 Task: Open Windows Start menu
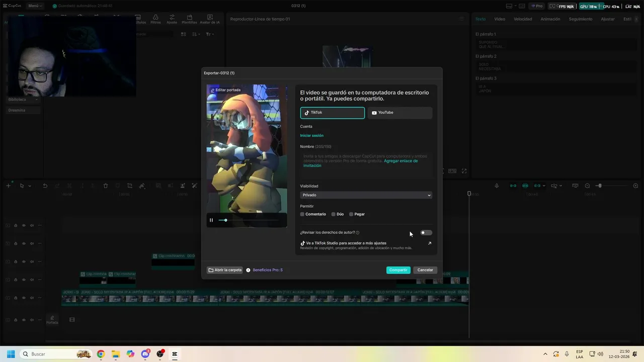pos(11,354)
